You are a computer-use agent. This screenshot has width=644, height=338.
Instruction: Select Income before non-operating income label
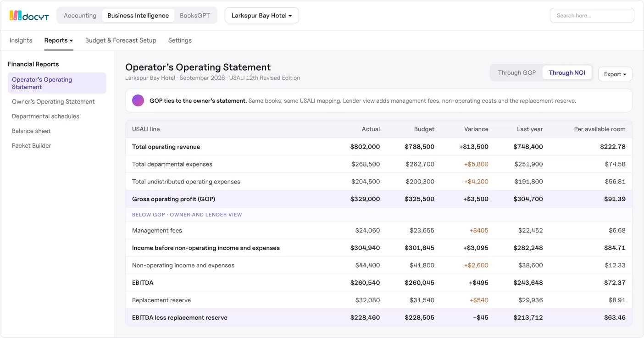pos(206,248)
